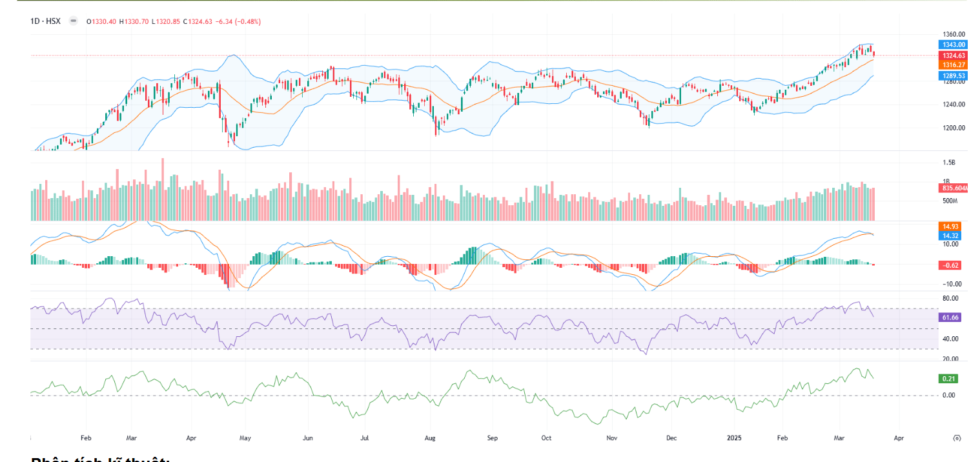Click the 1240.00 price axis value
The width and height of the screenshot is (980, 462).
(954, 105)
